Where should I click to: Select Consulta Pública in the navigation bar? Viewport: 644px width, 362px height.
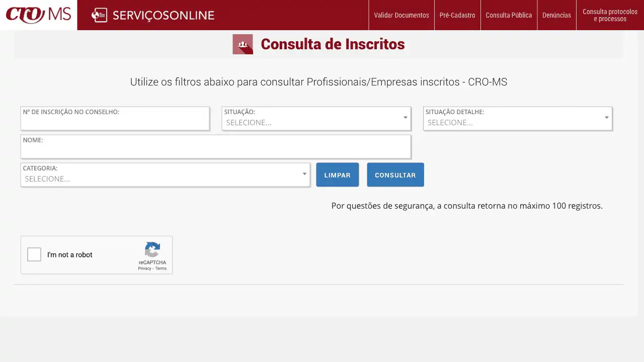click(509, 15)
